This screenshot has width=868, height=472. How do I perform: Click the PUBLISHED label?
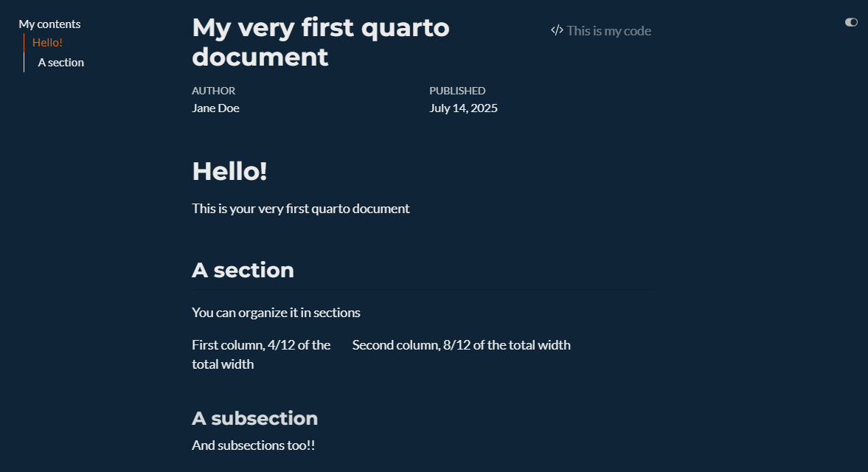[457, 91]
